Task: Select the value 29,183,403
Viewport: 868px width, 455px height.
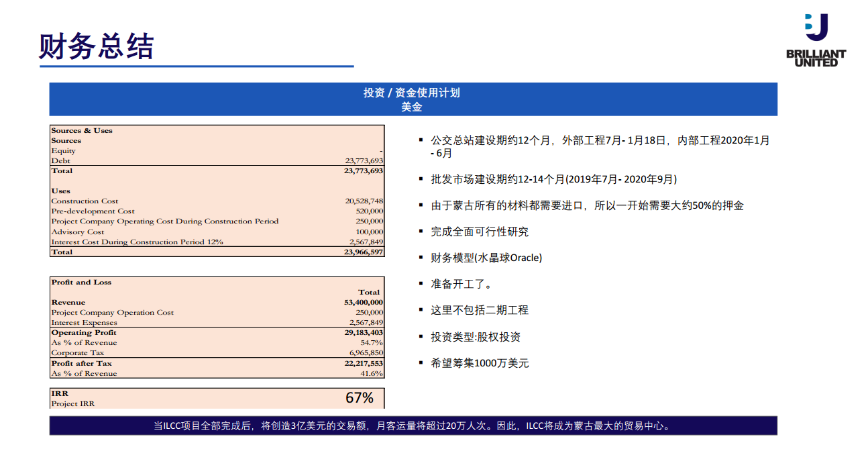Action: [364, 333]
